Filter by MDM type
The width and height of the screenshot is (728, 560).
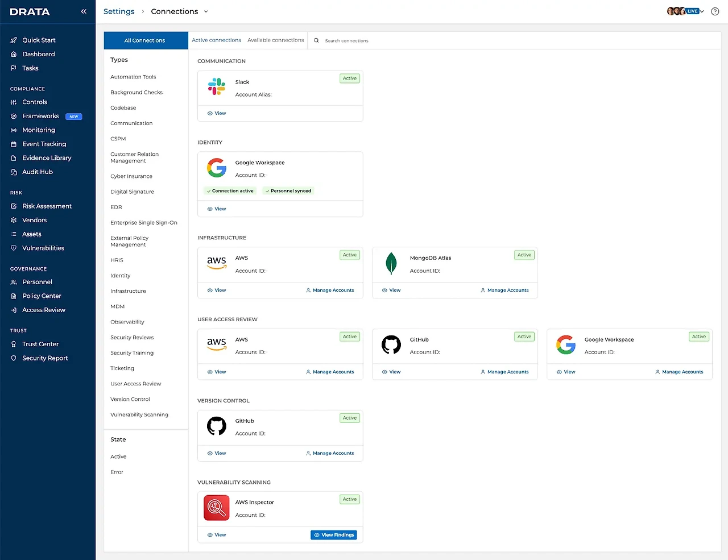[117, 307]
